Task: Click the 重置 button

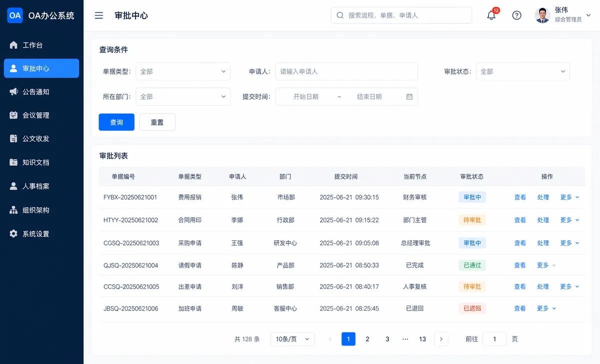Action: coord(157,122)
